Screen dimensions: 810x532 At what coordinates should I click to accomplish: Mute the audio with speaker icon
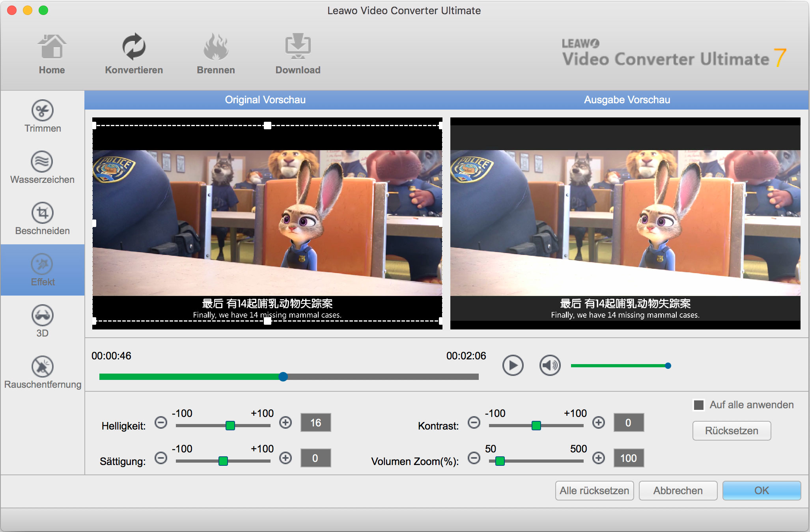coord(550,366)
